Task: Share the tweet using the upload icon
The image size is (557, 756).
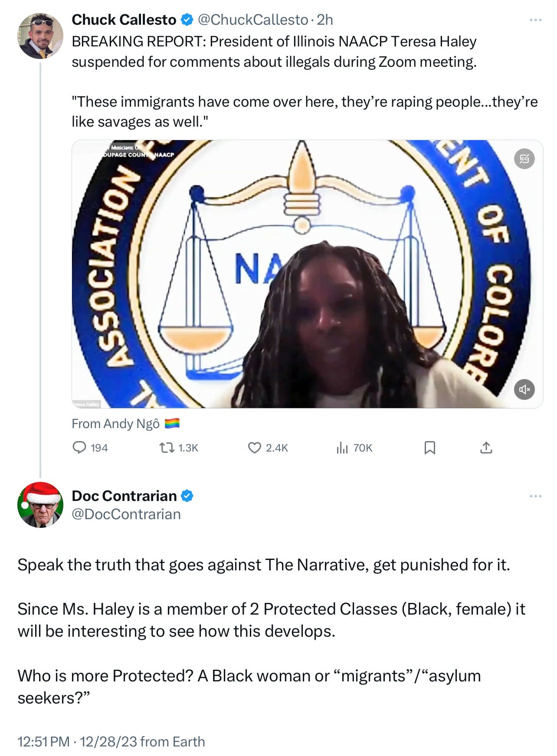Action: click(x=486, y=448)
